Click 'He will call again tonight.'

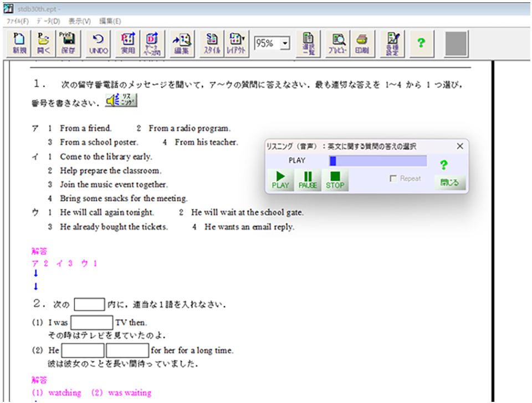point(107,212)
